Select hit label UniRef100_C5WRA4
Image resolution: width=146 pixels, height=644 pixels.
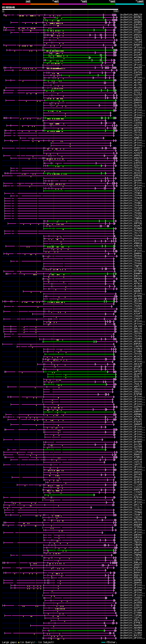[131, 218]
